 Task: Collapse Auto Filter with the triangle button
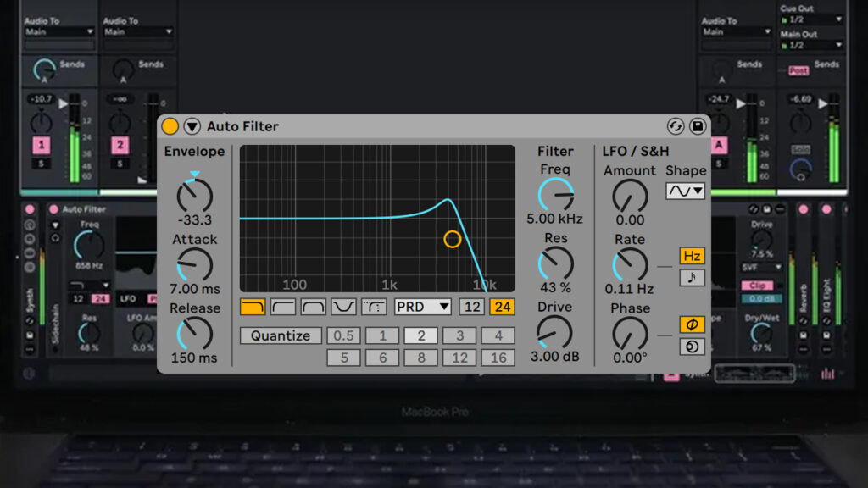pyautogui.click(x=192, y=127)
